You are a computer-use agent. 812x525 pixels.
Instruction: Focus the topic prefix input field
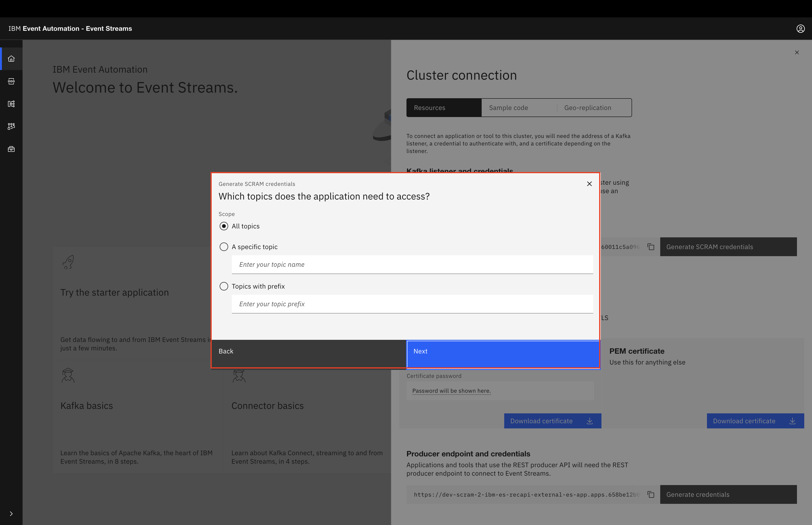(x=412, y=304)
